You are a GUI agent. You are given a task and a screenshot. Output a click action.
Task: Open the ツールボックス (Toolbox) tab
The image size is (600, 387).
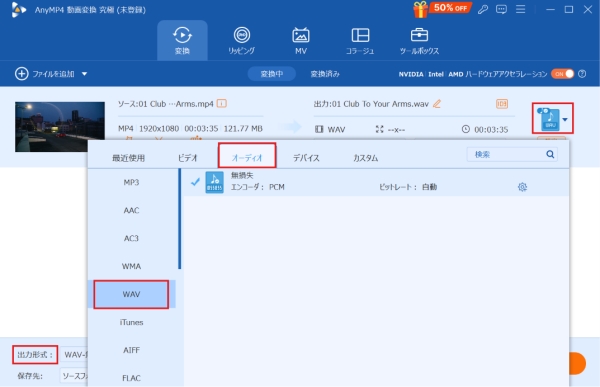419,41
